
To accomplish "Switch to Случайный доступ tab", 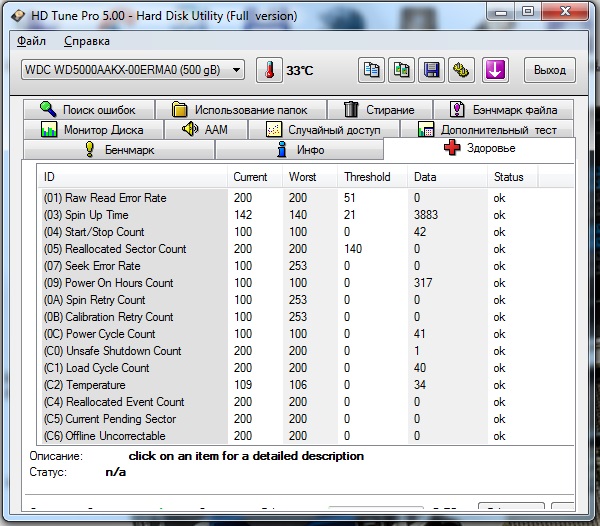I will pyautogui.click(x=323, y=130).
